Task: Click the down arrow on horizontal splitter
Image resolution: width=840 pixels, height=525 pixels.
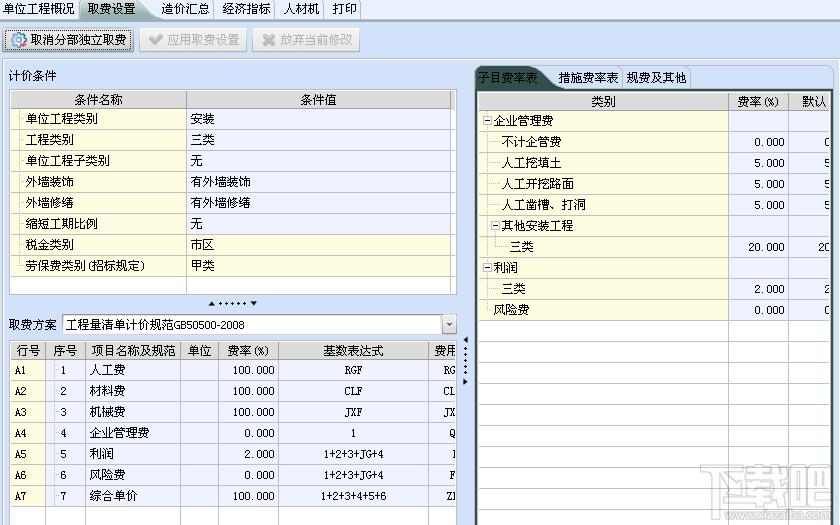Action: pos(254,303)
